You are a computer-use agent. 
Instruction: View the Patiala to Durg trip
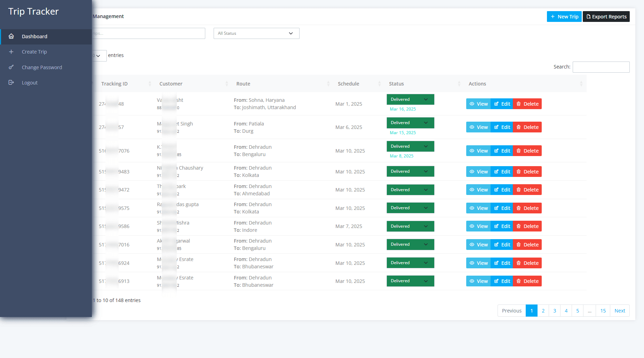coord(478,127)
